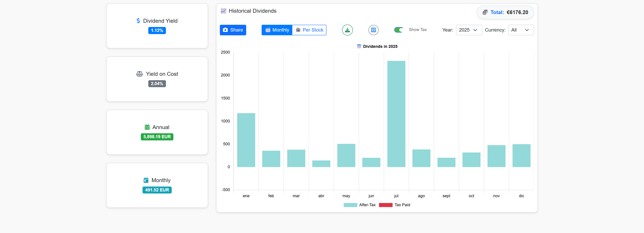Click the camera icon on the Share button

226,30
